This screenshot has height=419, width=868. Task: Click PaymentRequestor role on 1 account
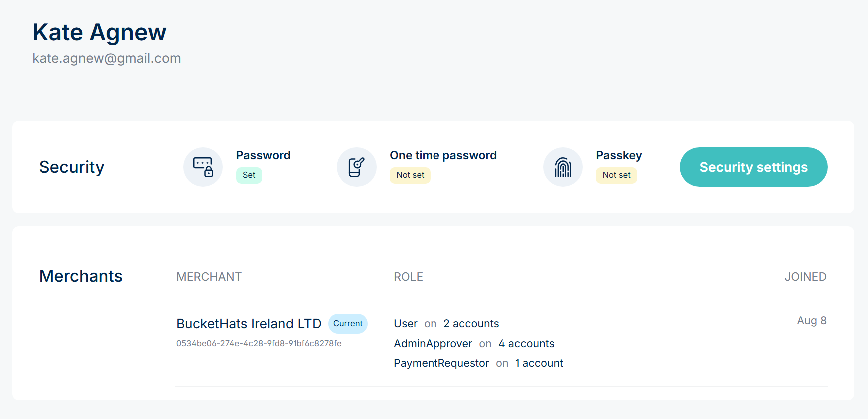coord(478,363)
